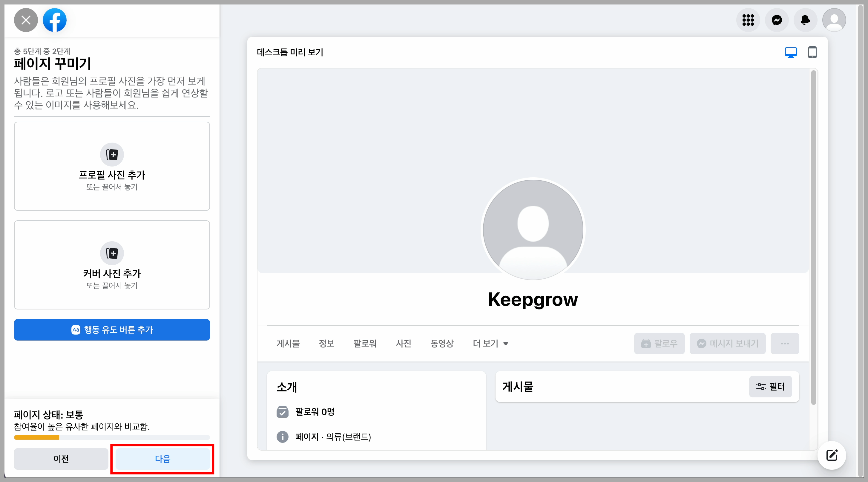
Task: Switch to the 사진 tab
Action: pyautogui.click(x=404, y=343)
